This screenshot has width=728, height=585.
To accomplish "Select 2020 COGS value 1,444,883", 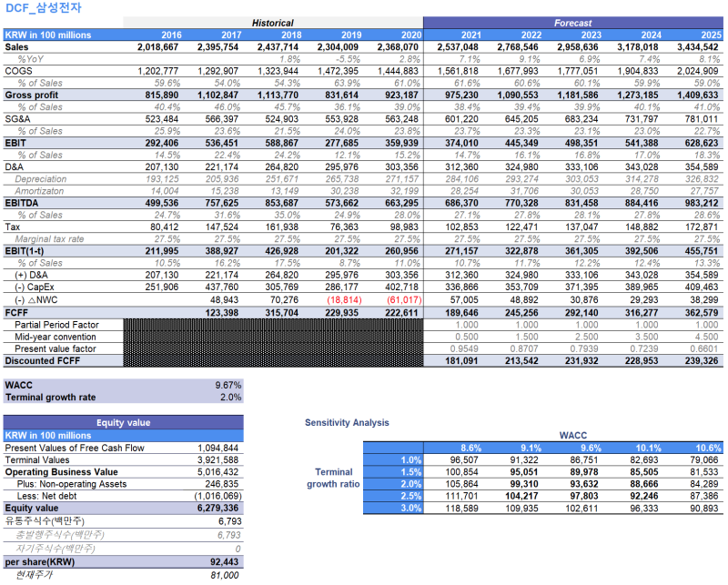I will click(398, 71).
